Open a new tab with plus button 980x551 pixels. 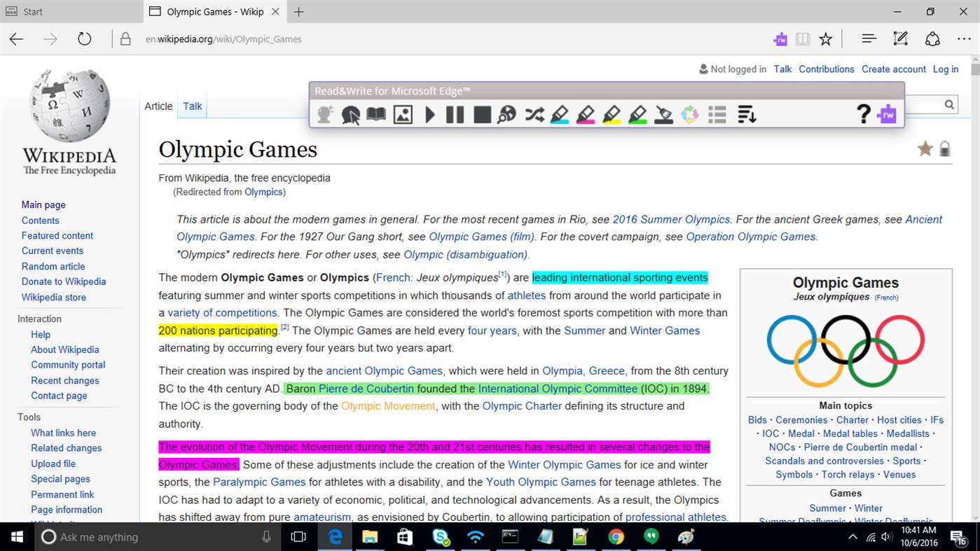(299, 12)
